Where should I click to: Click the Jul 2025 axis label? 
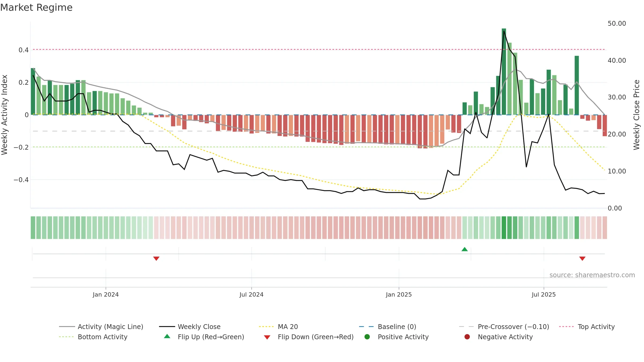point(544,294)
